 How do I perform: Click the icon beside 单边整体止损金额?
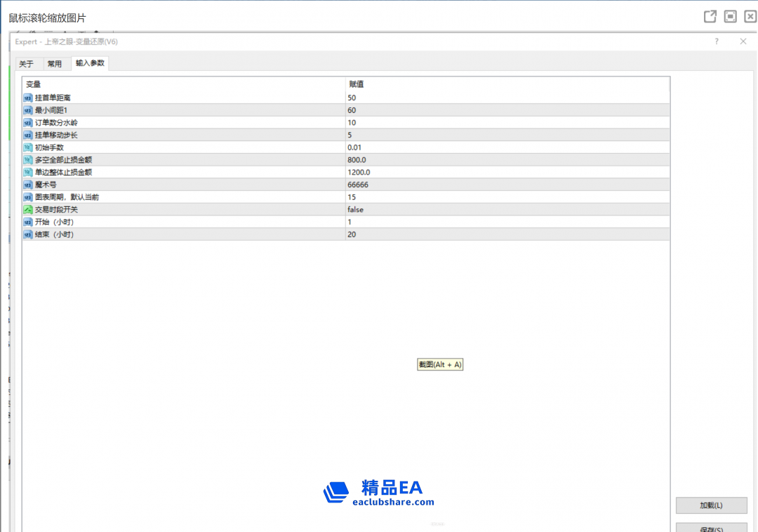coord(28,172)
